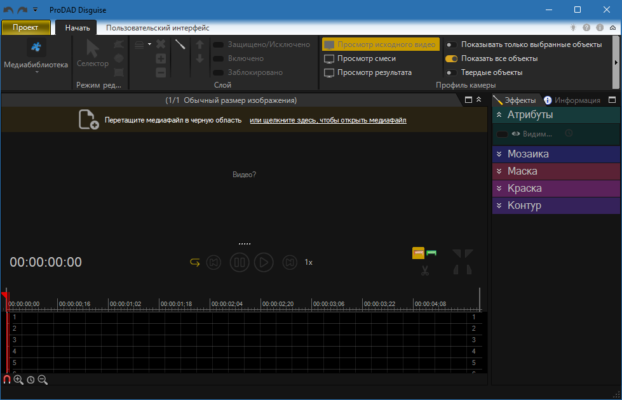Click the pause button
The width and height of the screenshot is (622, 400).
[x=240, y=262]
